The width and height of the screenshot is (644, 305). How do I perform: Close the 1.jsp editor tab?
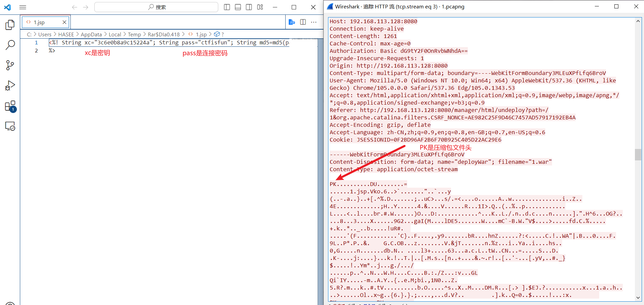[64, 22]
